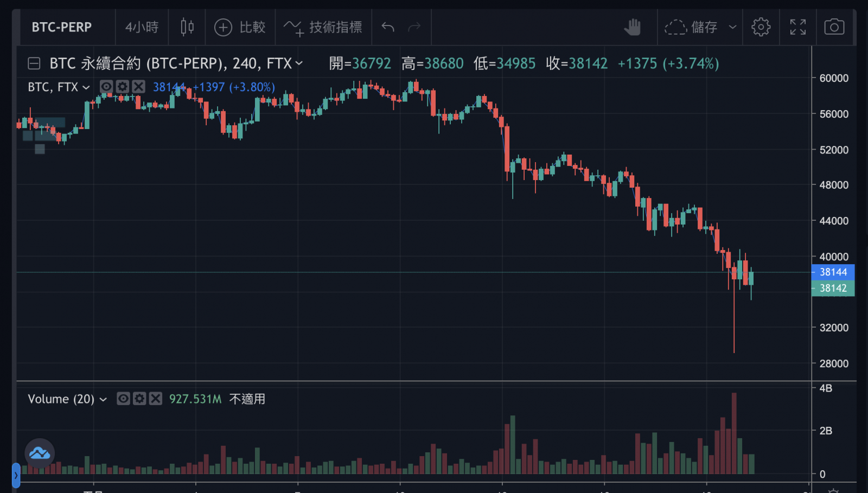Collapse the BTC-PERP legend with minus box

(34, 63)
